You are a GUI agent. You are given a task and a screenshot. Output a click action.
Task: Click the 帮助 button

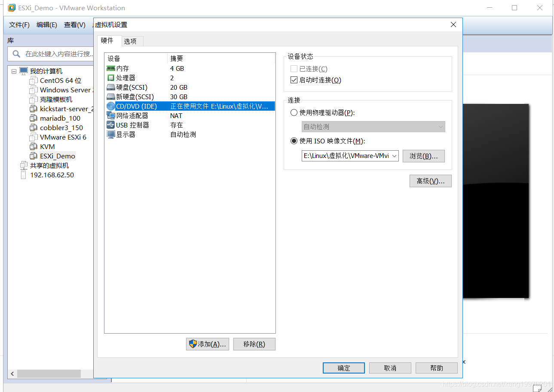click(437, 368)
